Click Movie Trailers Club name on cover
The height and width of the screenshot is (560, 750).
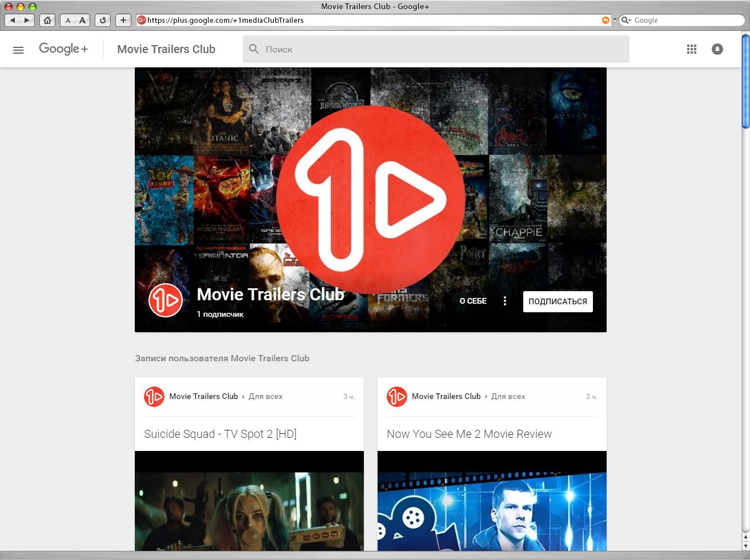(271, 294)
